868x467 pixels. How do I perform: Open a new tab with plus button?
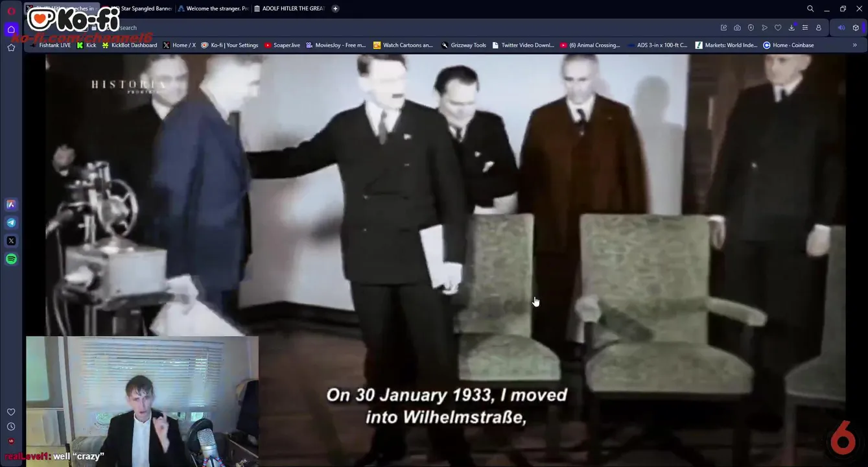335,8
